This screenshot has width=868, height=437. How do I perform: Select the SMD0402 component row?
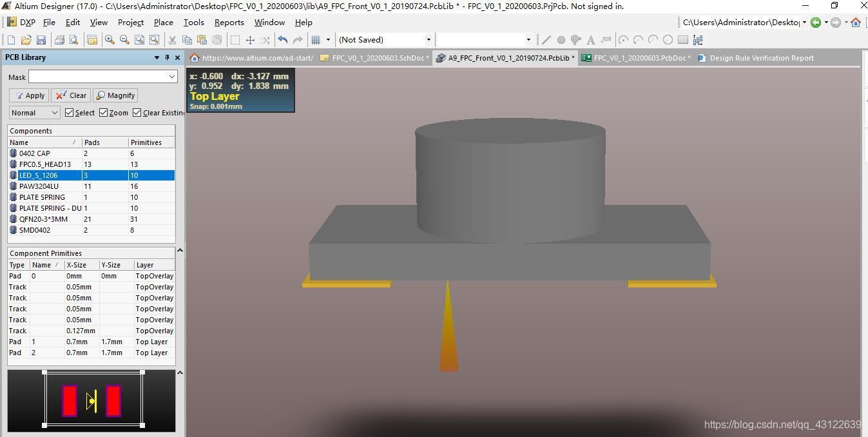pyautogui.click(x=92, y=230)
